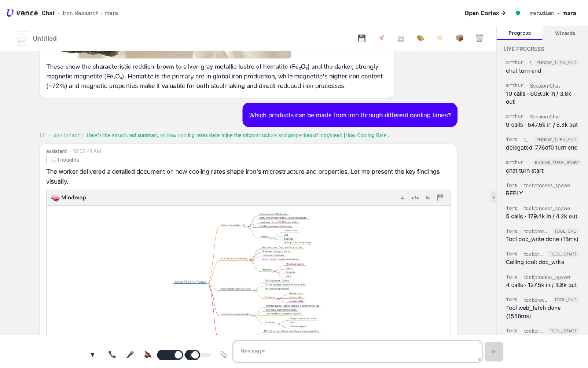Save mindmap via floppy icon in Mindmap header

coord(440,198)
